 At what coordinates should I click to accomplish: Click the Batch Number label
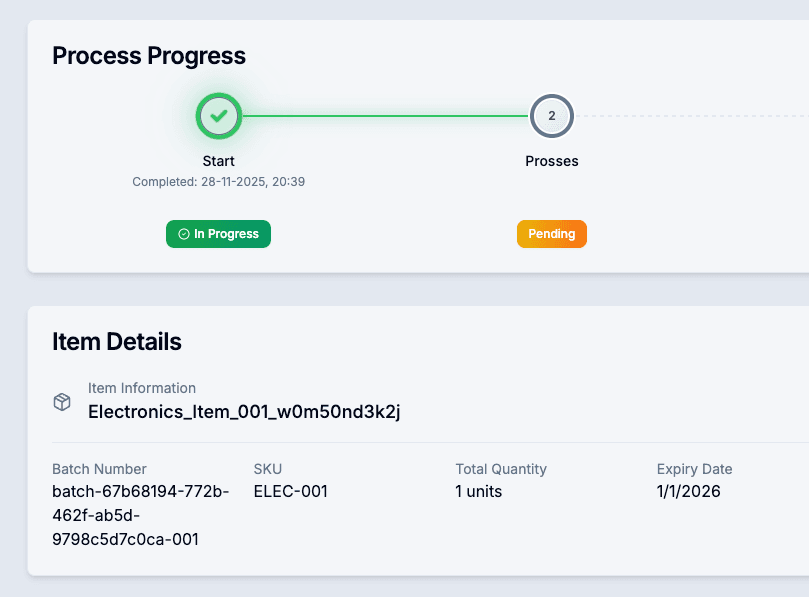coord(99,469)
